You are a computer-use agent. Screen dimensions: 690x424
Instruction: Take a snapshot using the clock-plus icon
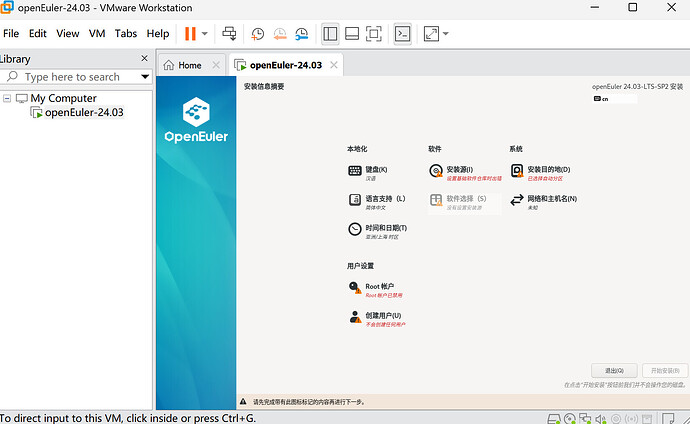click(x=258, y=33)
